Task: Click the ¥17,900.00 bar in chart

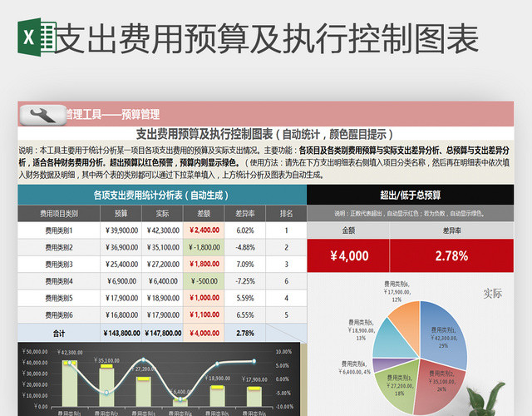Action: point(254,397)
